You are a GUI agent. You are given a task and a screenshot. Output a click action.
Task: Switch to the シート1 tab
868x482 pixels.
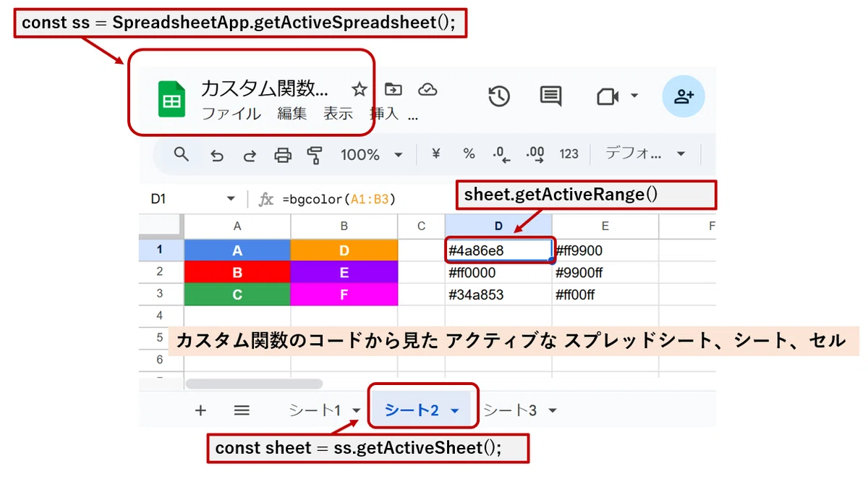pos(315,410)
